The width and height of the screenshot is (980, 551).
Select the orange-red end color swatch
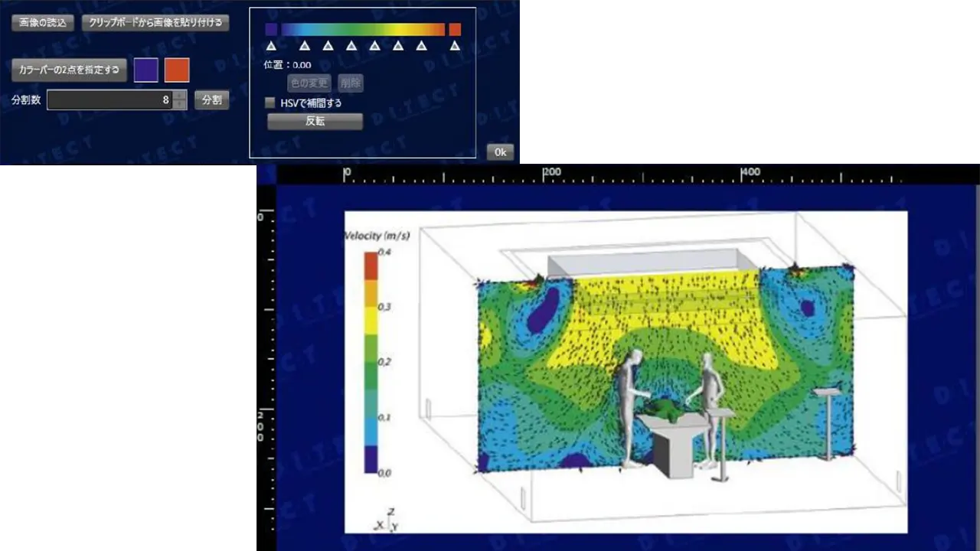click(177, 70)
